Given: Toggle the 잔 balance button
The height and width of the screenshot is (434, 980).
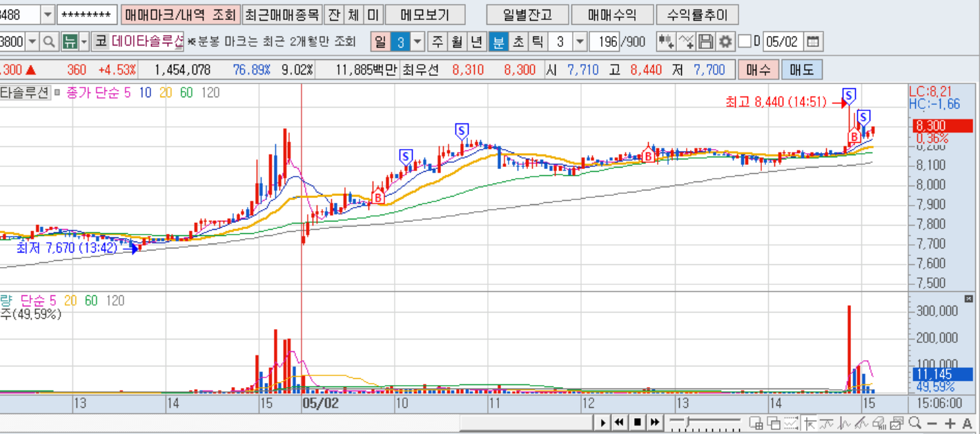Looking at the screenshot, I should tap(334, 14).
